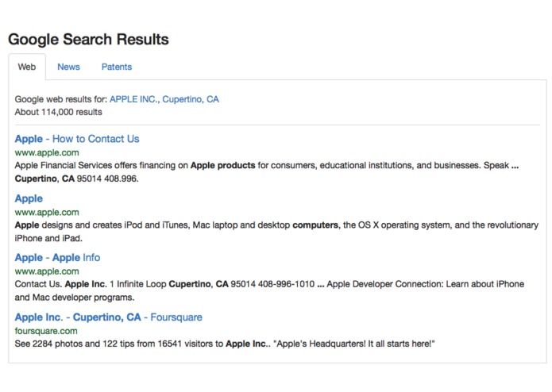Click the 'Apple Financial Services offers financing' snippet
Screen dimensions: 552x392
[267, 172]
